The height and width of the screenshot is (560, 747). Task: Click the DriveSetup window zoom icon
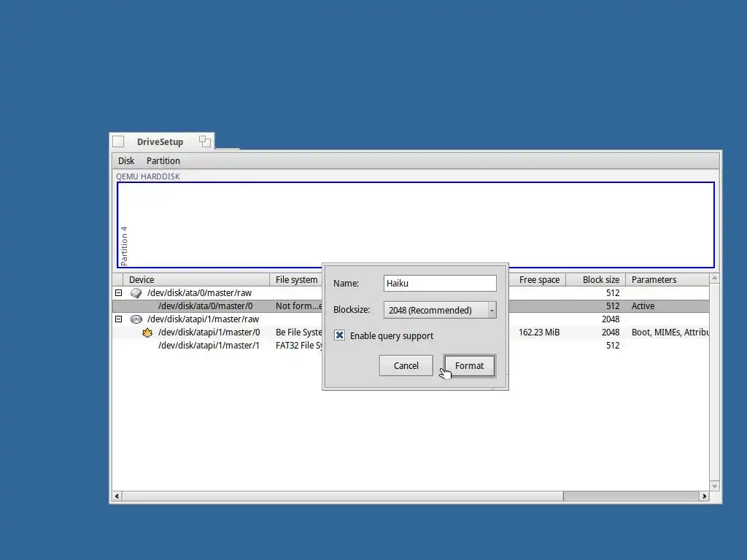(205, 141)
